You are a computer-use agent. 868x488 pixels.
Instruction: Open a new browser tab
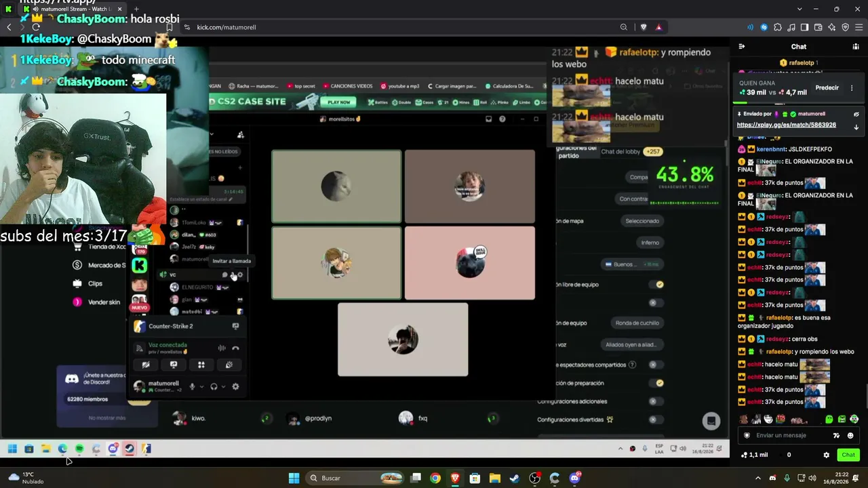(136, 9)
